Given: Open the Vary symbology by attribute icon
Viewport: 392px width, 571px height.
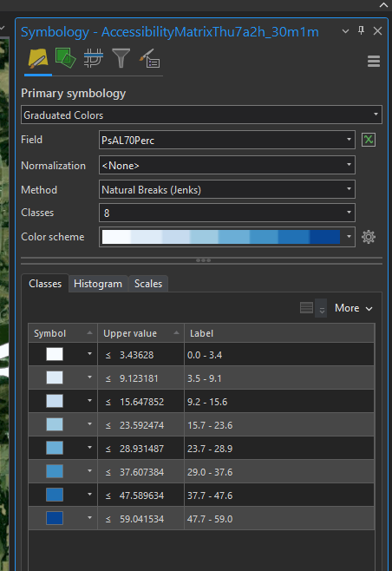Looking at the screenshot, I should pos(65,58).
